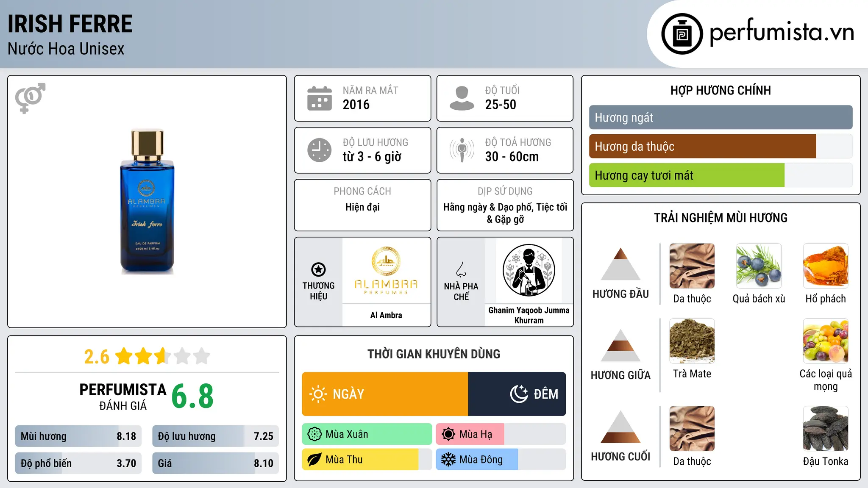This screenshot has width=868, height=488.
Task: Click the sillage value 30 - 60cm
Action: pyautogui.click(x=512, y=157)
